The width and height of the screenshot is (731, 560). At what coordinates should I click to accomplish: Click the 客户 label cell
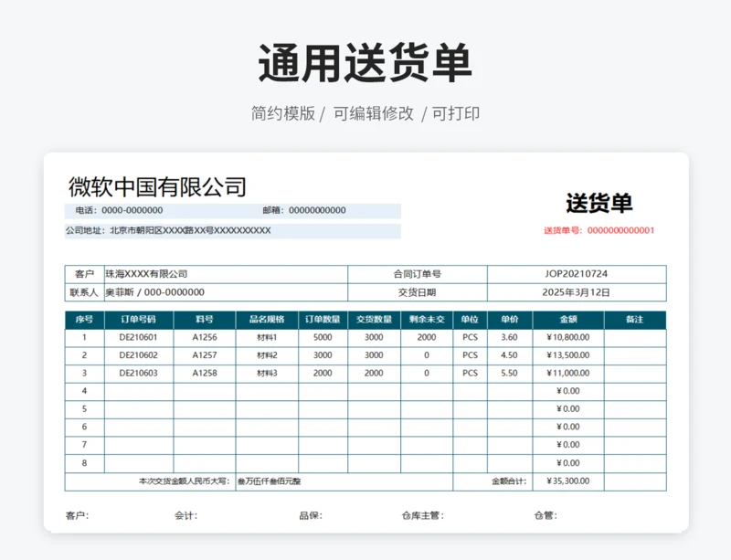84,274
